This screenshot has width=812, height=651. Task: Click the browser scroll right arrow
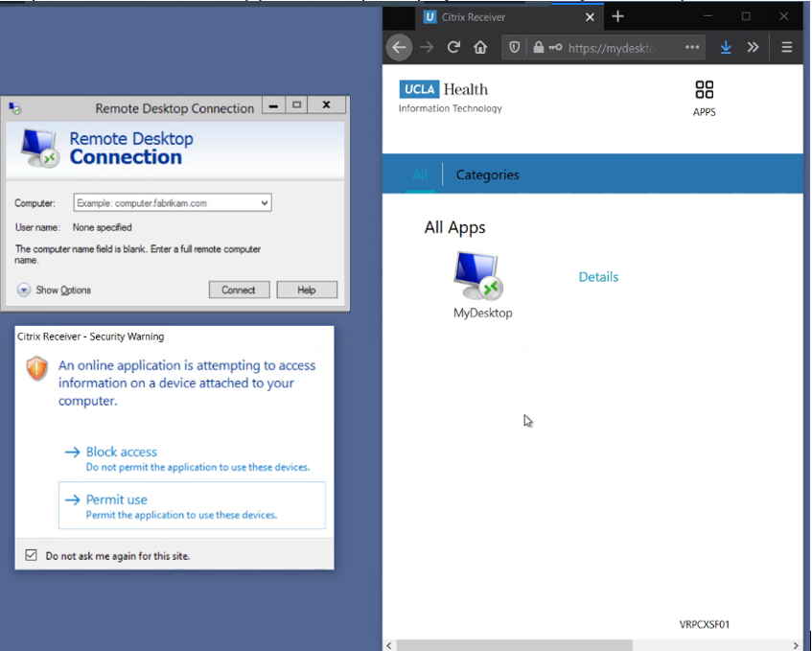pyautogui.click(x=796, y=645)
